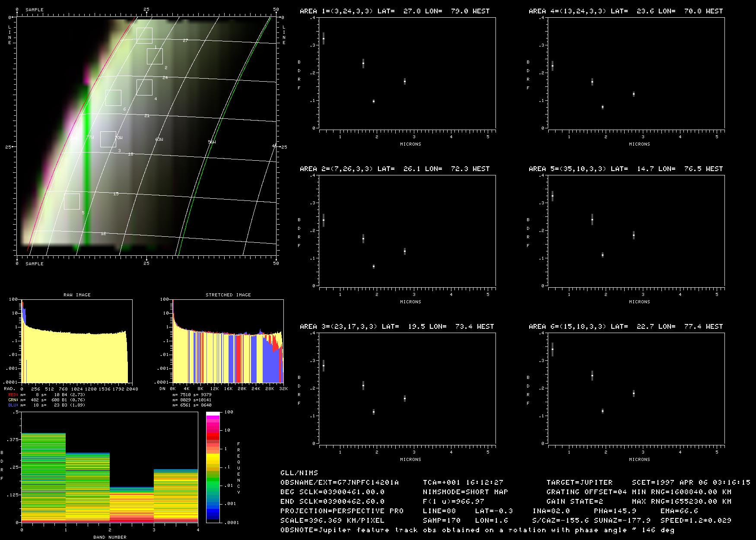Click the AREA 5 spectrum plot title
The width and height of the screenshot is (756, 540).
pos(626,169)
